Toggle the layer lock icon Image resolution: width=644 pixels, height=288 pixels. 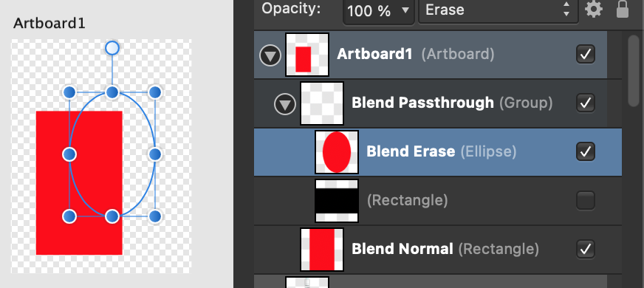[623, 9]
